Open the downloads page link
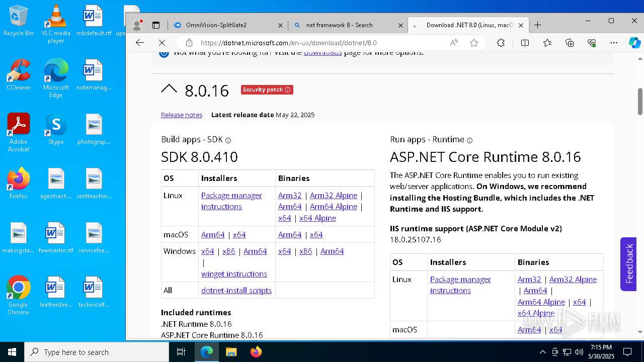Image resolution: width=644 pixels, height=362 pixels. tap(323, 52)
